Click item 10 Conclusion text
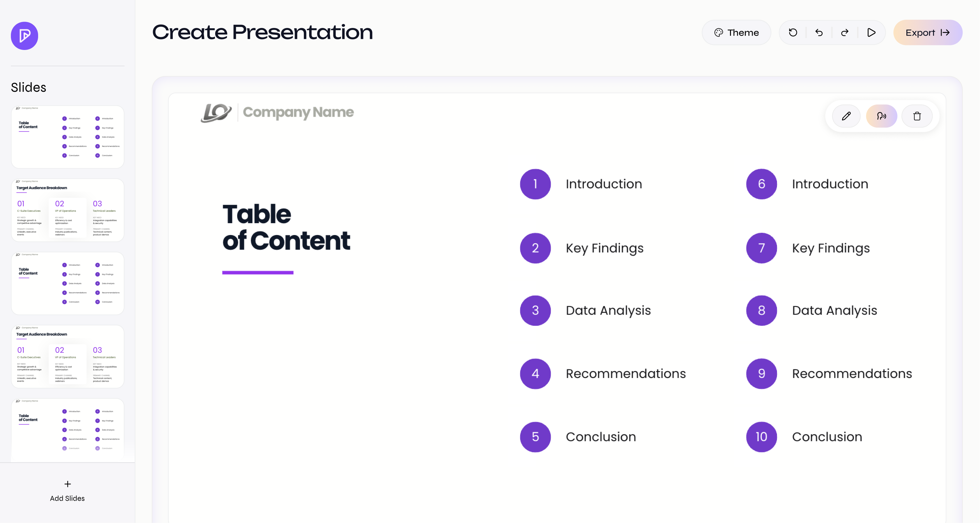 [827, 437]
